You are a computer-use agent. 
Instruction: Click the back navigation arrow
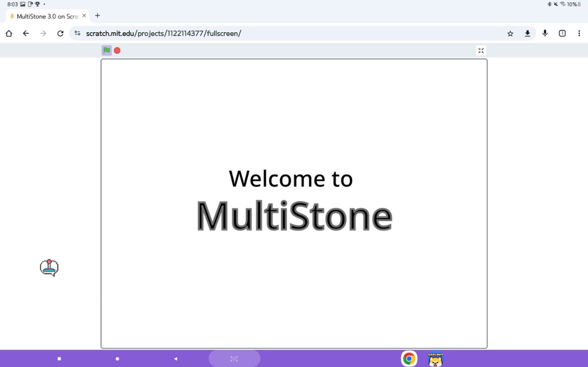[x=26, y=33]
